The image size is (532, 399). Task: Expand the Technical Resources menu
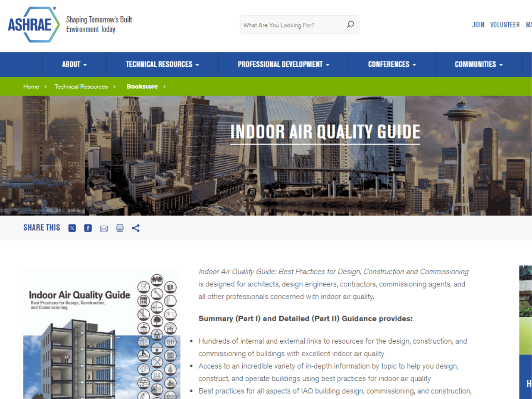(x=163, y=64)
